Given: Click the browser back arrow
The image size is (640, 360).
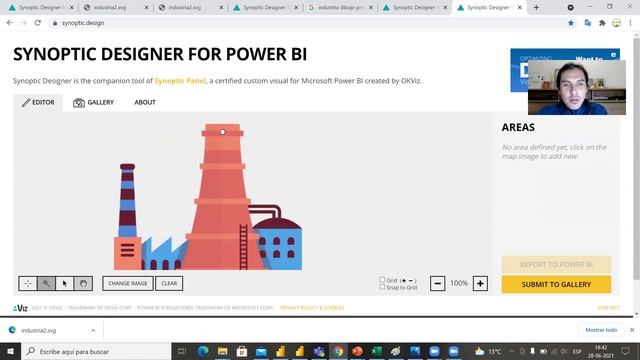Looking at the screenshot, I should point(9,23).
